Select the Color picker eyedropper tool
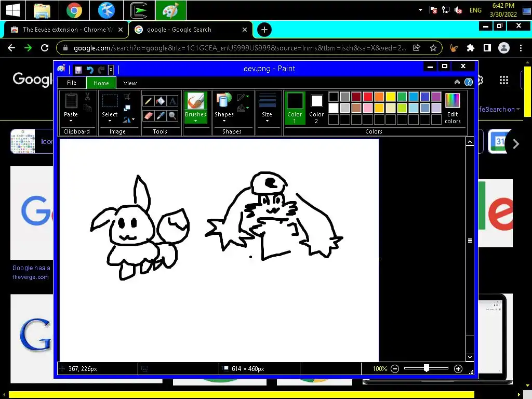532x399 pixels. point(160,116)
